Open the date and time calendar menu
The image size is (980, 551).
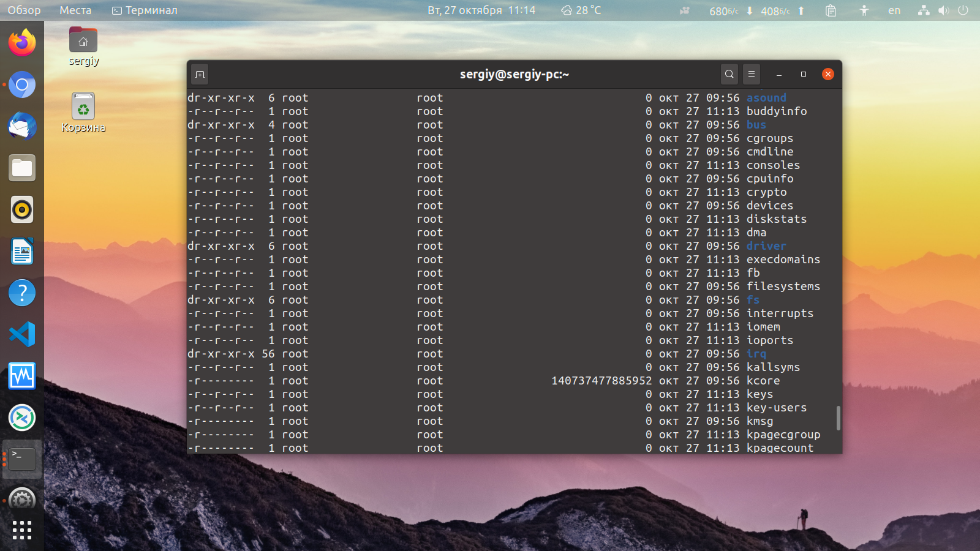[481, 10]
